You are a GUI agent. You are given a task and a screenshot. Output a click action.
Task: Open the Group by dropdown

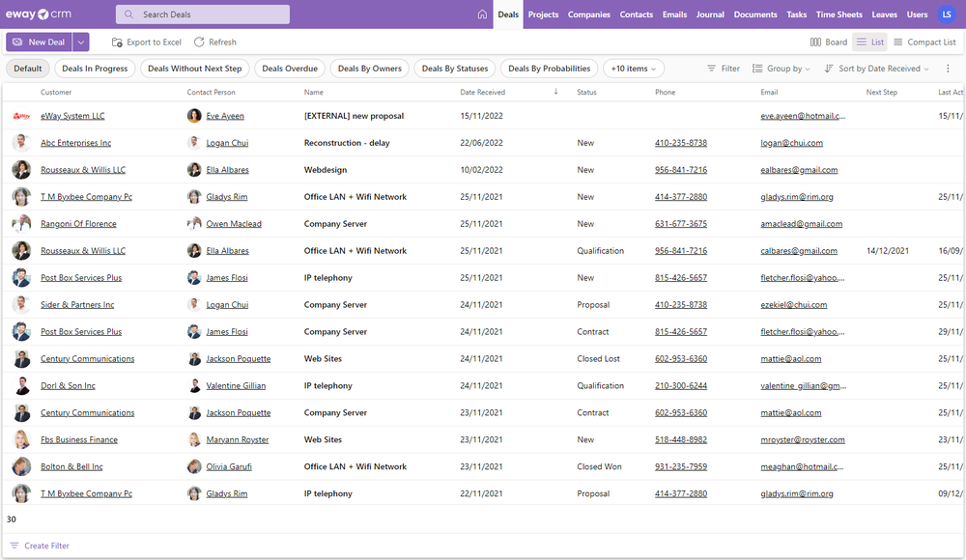781,69
